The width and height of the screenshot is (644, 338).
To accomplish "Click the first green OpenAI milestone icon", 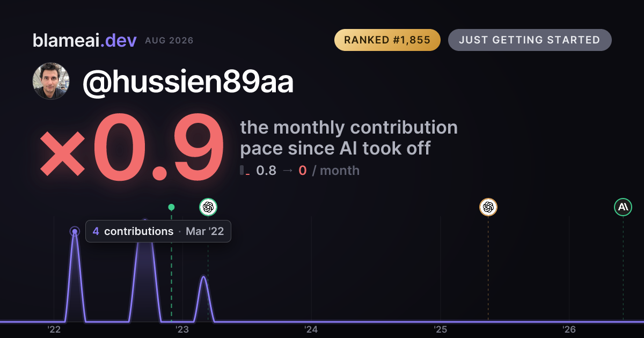I will (x=208, y=207).
